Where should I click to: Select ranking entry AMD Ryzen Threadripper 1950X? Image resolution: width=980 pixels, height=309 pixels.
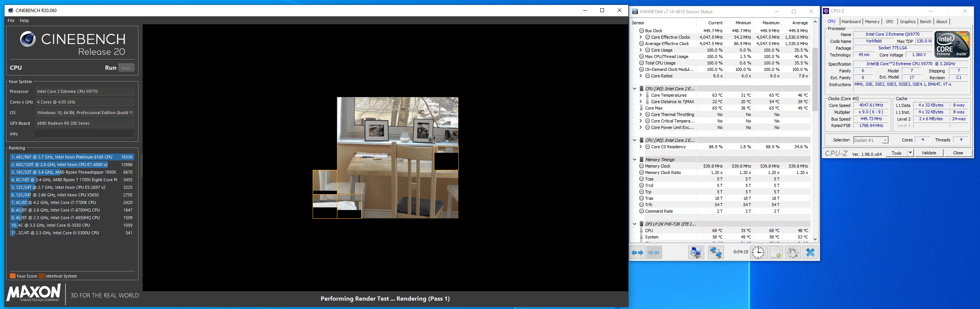(x=72, y=172)
